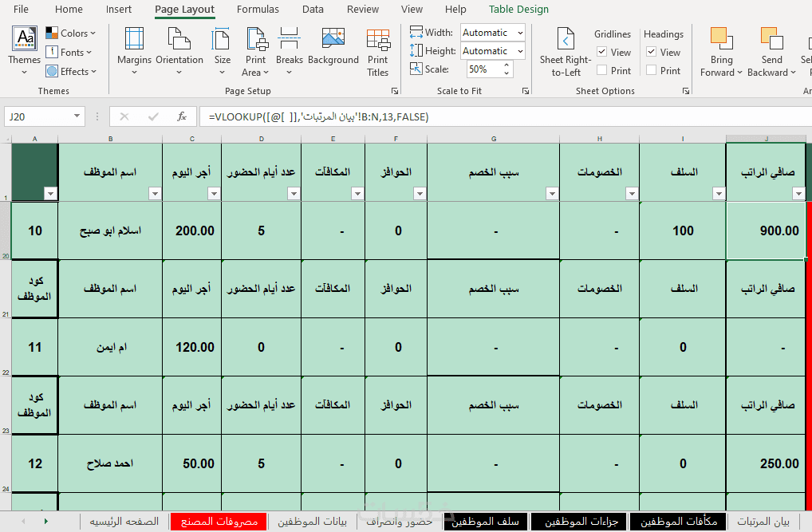The width and height of the screenshot is (812, 532).
Task: Increase the Scale percentage with up arrow
Action: pyautogui.click(x=507, y=65)
